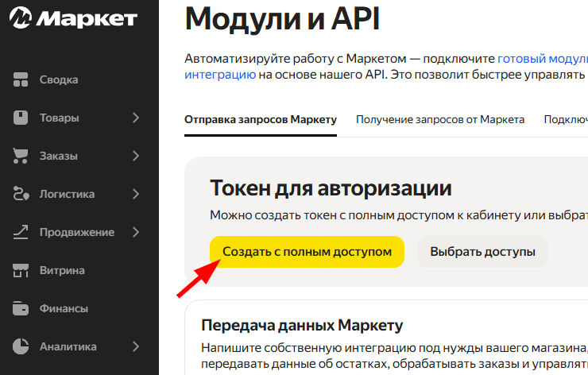Expand the Товары submenu chevron
The image size is (588, 375).
(x=136, y=118)
